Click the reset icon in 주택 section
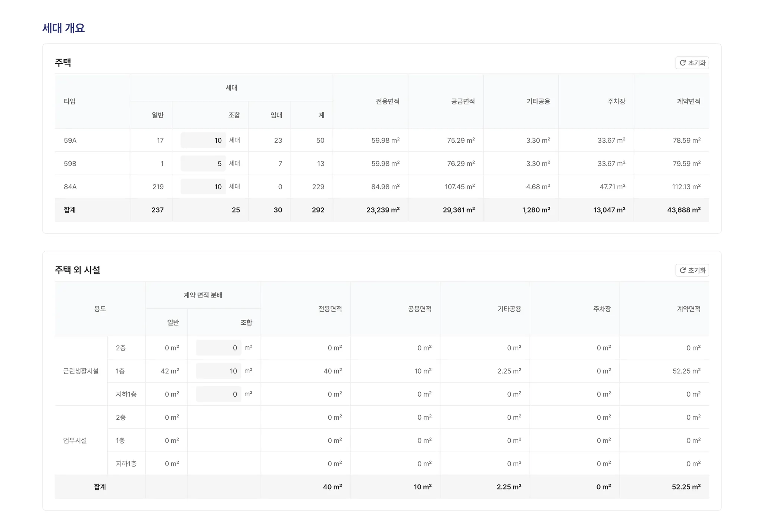764x532 pixels. tap(682, 63)
